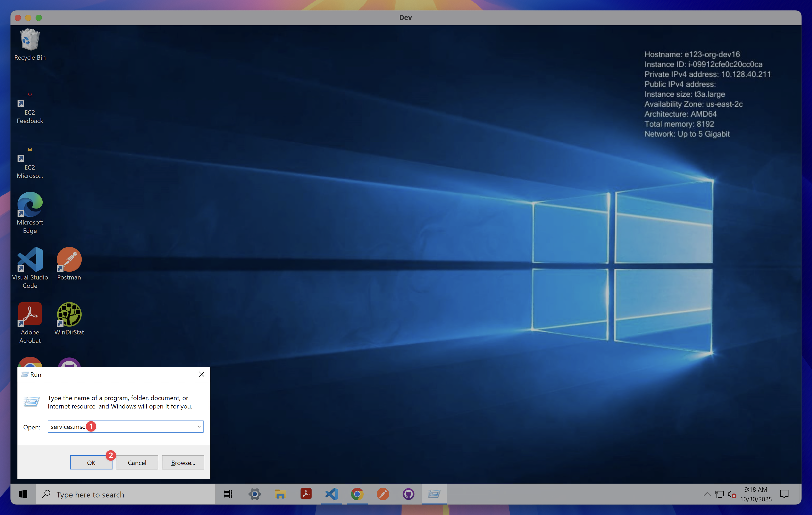The image size is (812, 515).
Task: Click Chrome icon in the taskbar
Action: (357, 494)
